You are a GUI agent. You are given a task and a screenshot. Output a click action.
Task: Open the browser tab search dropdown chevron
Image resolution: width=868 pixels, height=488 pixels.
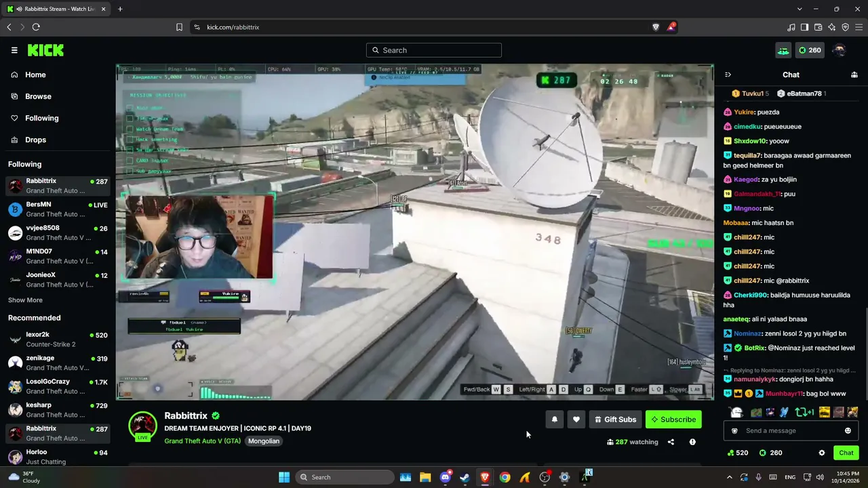(x=800, y=9)
